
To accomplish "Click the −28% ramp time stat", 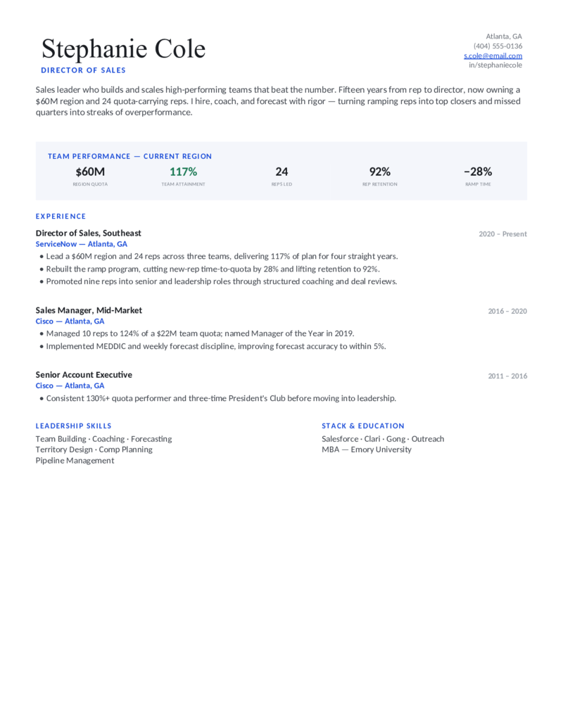I will (478, 172).
